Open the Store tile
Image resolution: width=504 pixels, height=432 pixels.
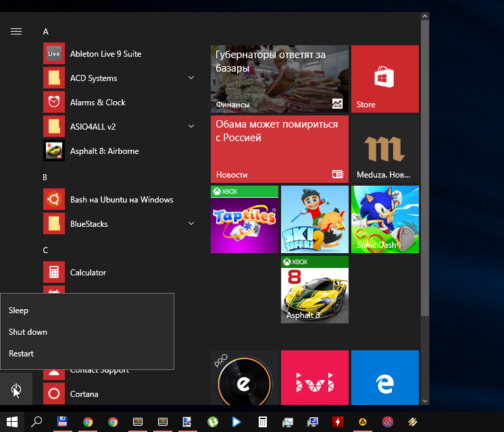click(384, 79)
